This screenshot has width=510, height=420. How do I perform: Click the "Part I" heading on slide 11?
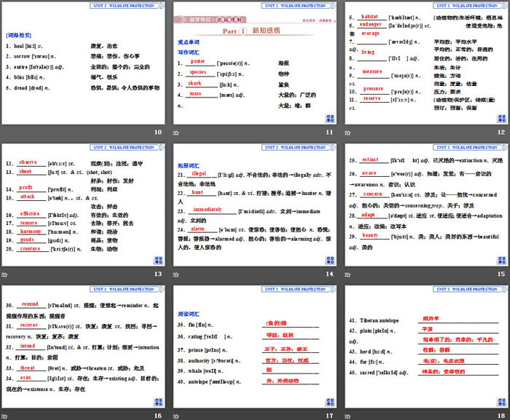pos(234,31)
